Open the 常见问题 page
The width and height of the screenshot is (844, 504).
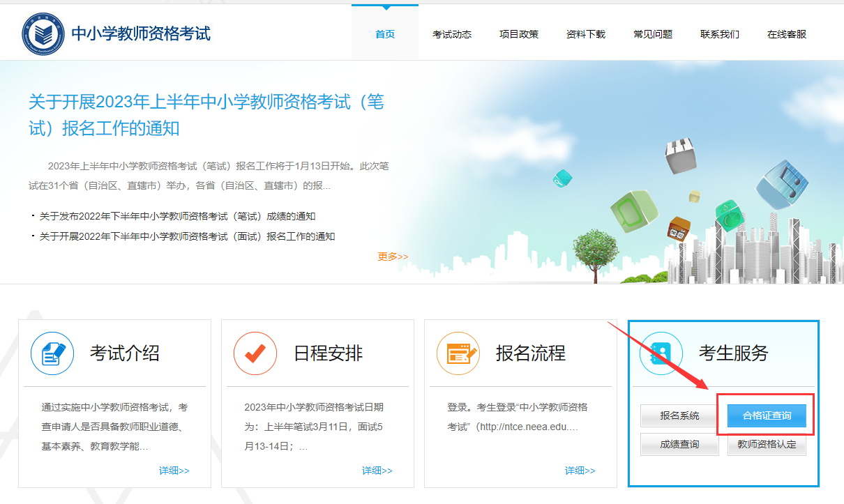click(x=652, y=33)
